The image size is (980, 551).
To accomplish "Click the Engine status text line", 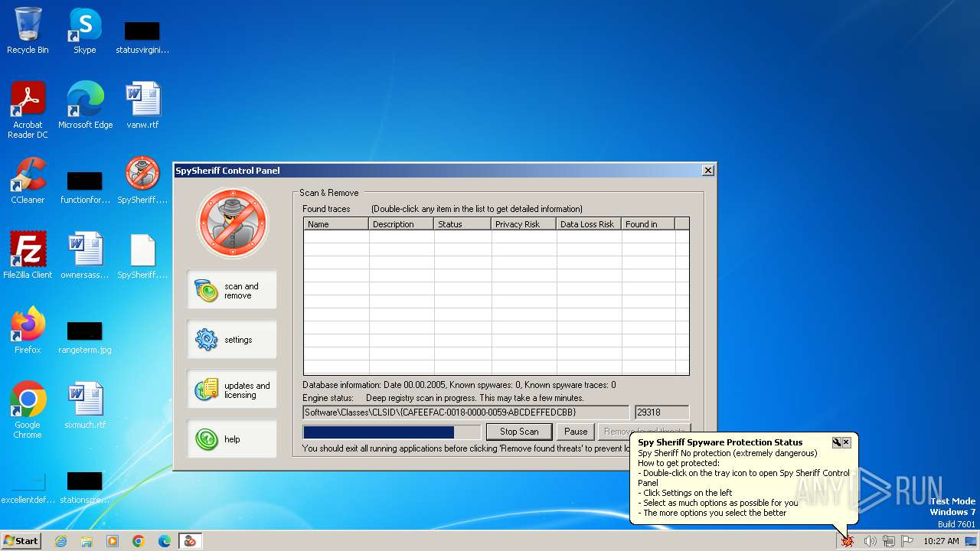I will (x=443, y=398).
